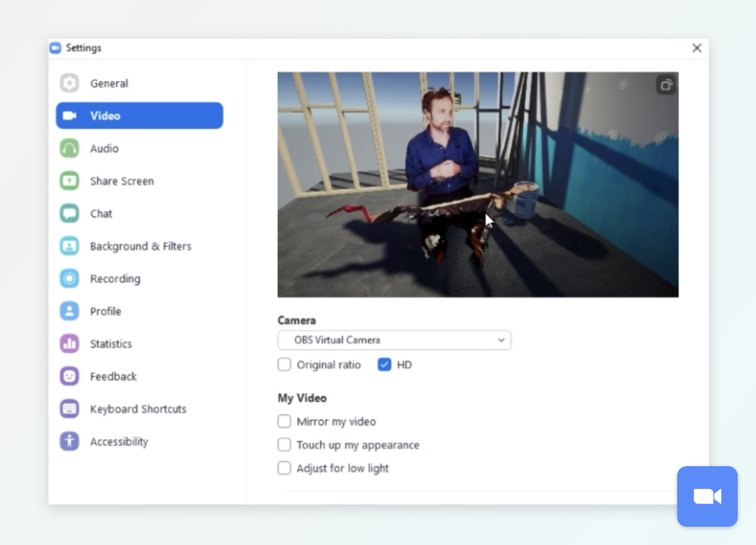The width and height of the screenshot is (756, 545).
Task: Open the Profile person icon
Action: 69,311
